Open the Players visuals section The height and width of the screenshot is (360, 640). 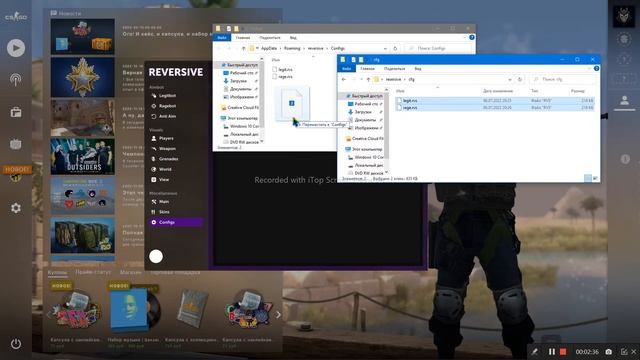coord(162,138)
